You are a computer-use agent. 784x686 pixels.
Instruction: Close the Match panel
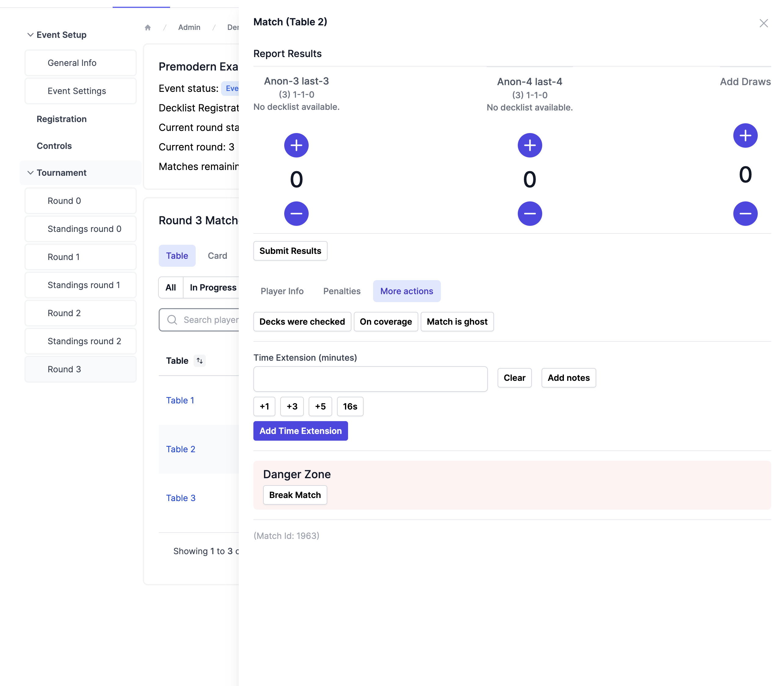tap(763, 23)
